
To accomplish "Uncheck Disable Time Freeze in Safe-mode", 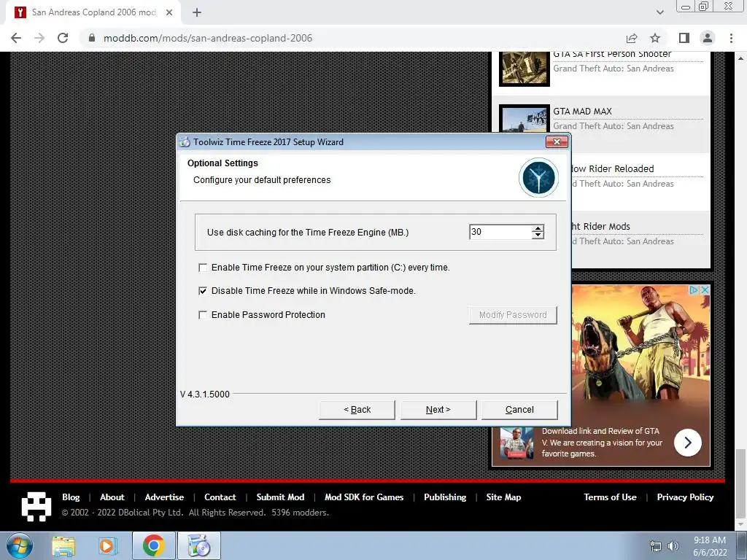I will coord(203,291).
